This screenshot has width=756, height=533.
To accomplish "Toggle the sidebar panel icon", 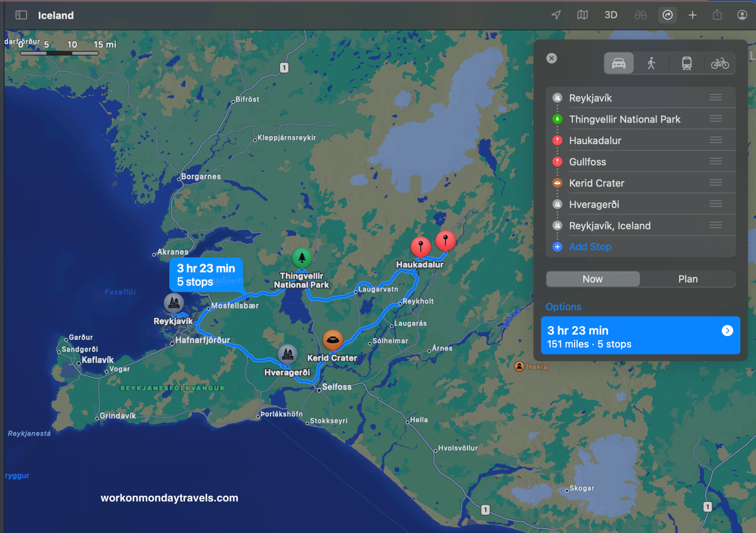I will coord(21,15).
